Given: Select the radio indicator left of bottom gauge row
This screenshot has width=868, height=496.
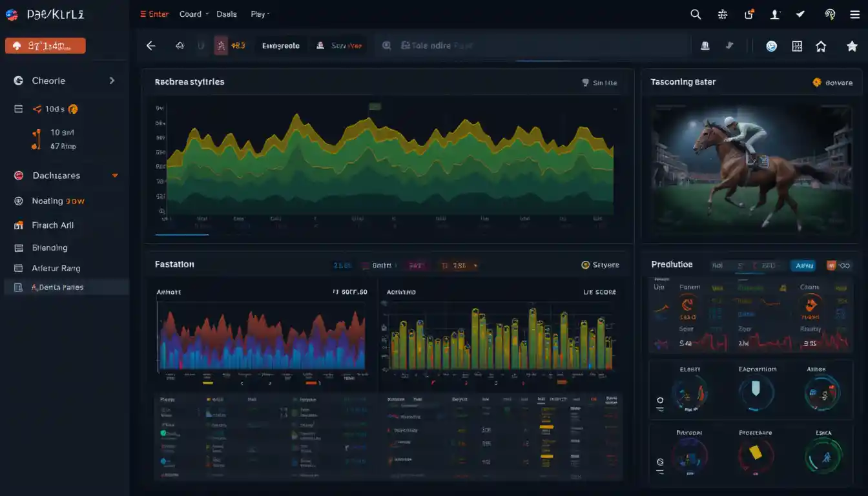Looking at the screenshot, I should click(659, 462).
